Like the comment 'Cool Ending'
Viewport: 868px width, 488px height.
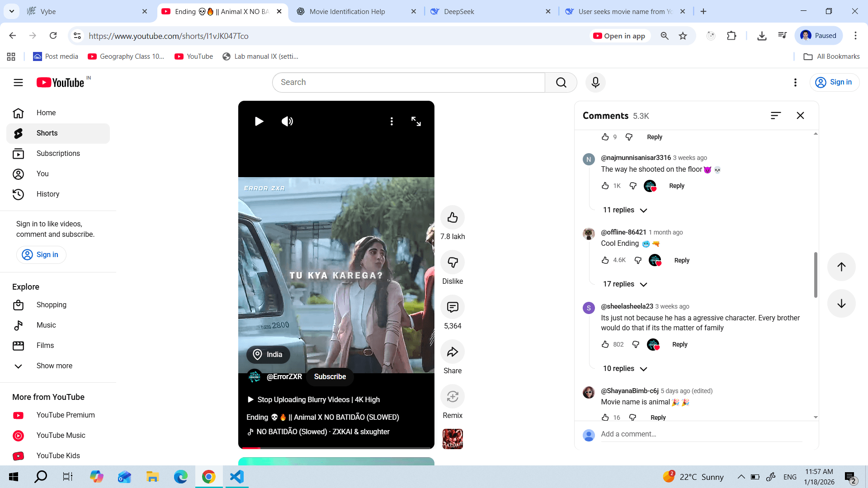[606, 260]
